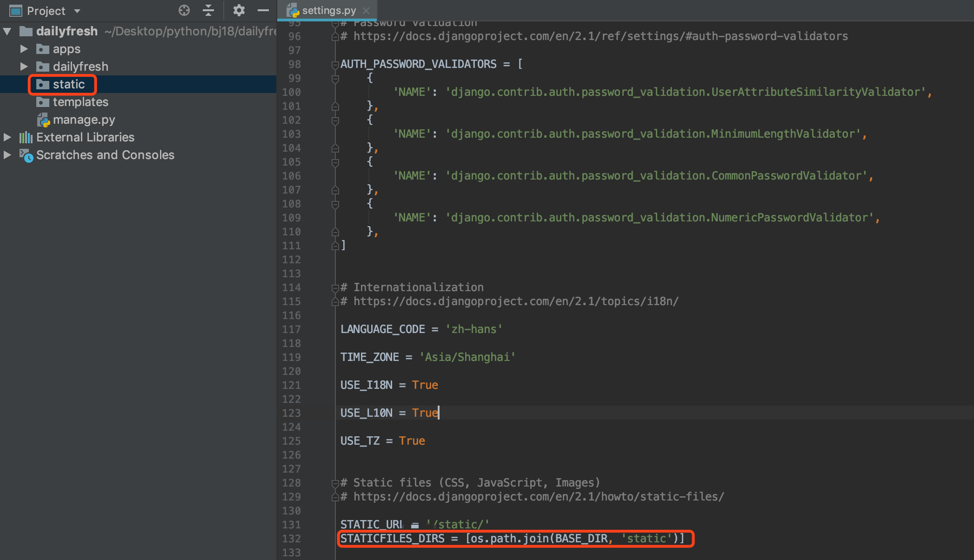Click the Scratches and Consoles icon
Viewport: 974px width, 560px height.
pyautogui.click(x=26, y=155)
